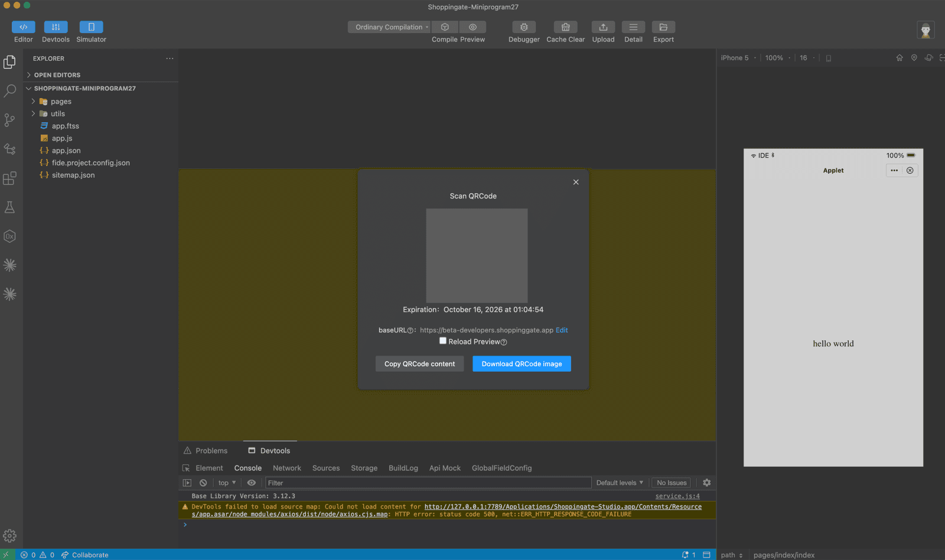
Task: Open the top context dropdown in console
Action: pos(227,483)
